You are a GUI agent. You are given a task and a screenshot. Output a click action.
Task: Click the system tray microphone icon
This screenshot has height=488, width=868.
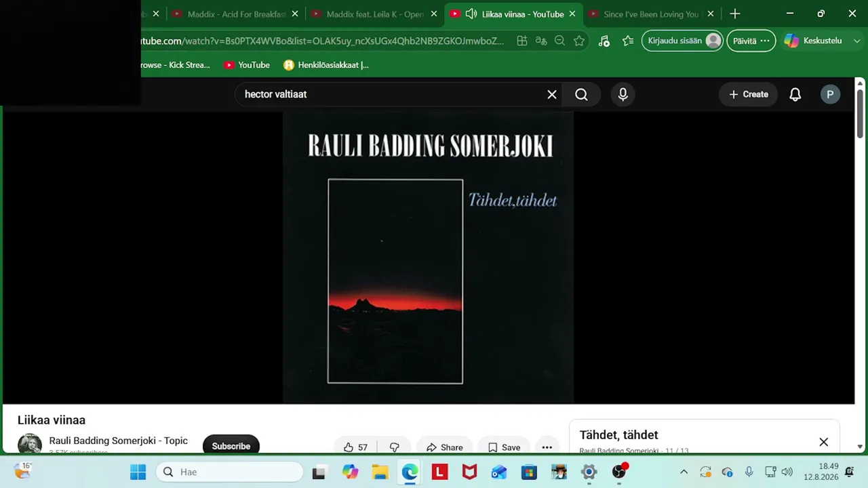click(749, 472)
